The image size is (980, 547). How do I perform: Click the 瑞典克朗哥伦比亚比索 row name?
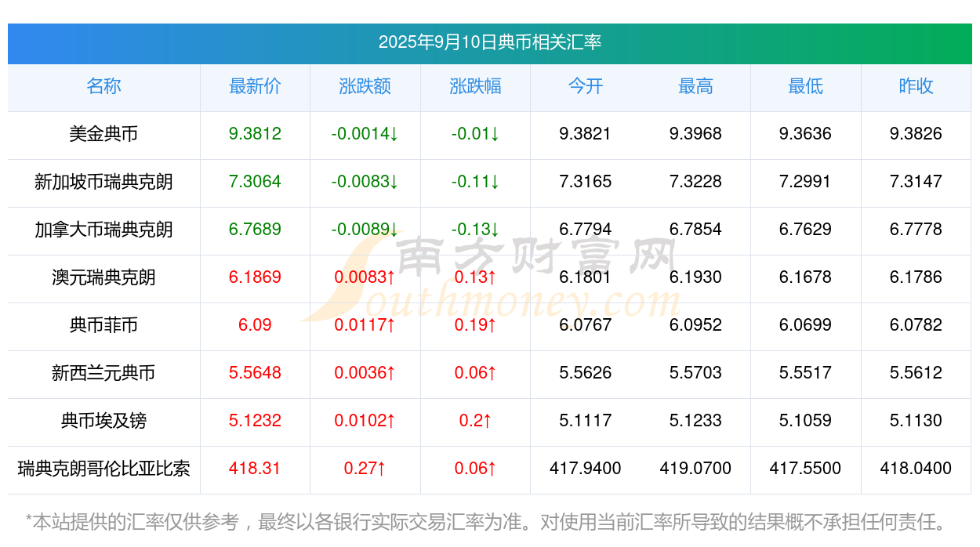pyautogui.click(x=103, y=469)
